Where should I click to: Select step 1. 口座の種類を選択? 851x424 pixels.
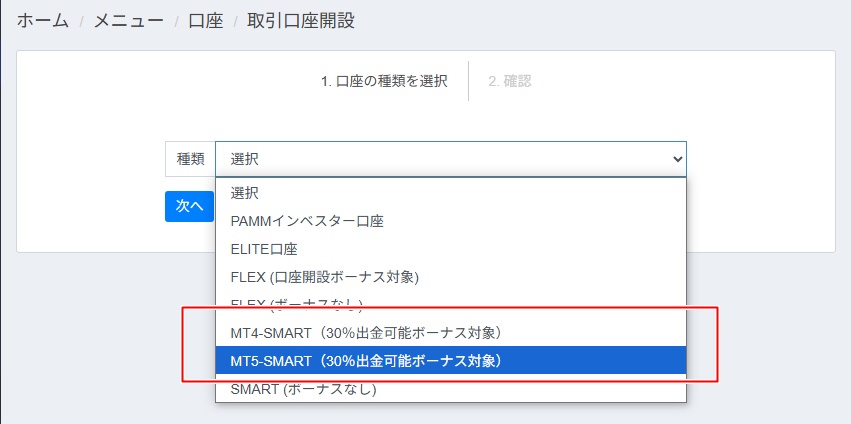tap(384, 81)
